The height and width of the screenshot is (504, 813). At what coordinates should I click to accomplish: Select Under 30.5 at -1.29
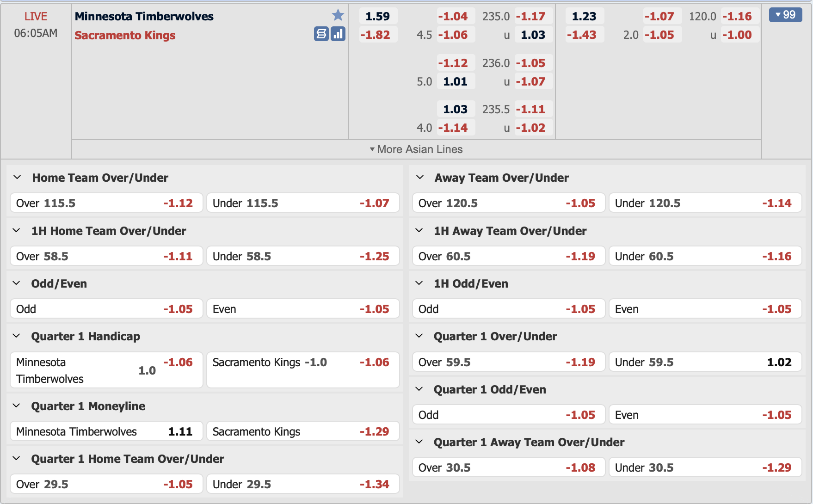705,467
